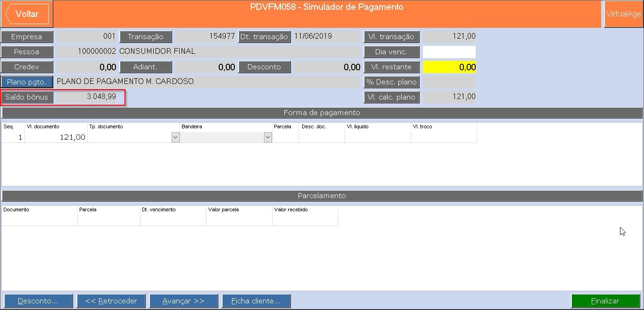Click the Dia venc. button
The width and height of the screenshot is (644, 310).
(x=392, y=52)
